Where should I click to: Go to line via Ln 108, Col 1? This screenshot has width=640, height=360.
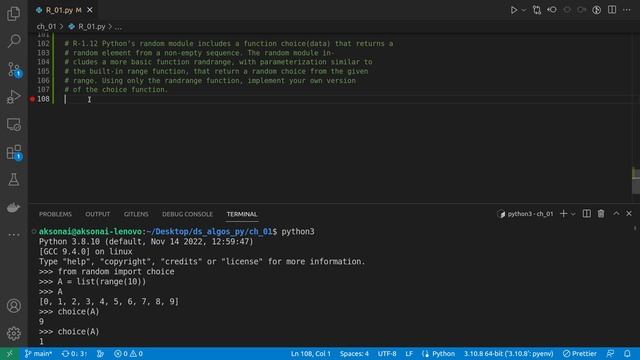pyautogui.click(x=311, y=353)
